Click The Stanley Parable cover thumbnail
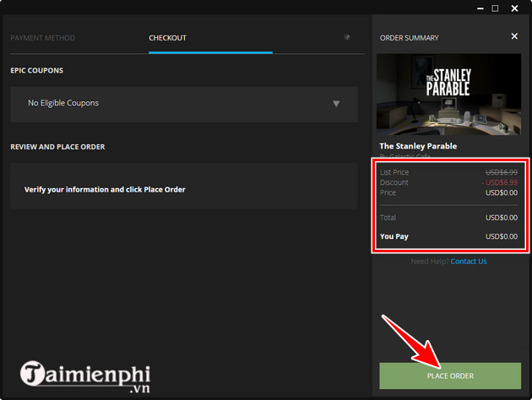The width and height of the screenshot is (532, 400). (x=448, y=95)
